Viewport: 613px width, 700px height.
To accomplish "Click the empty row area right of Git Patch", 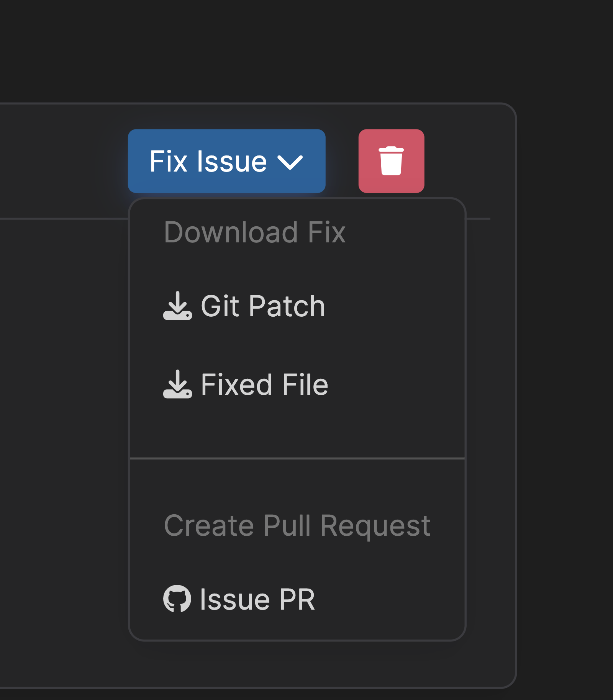I will [395, 306].
